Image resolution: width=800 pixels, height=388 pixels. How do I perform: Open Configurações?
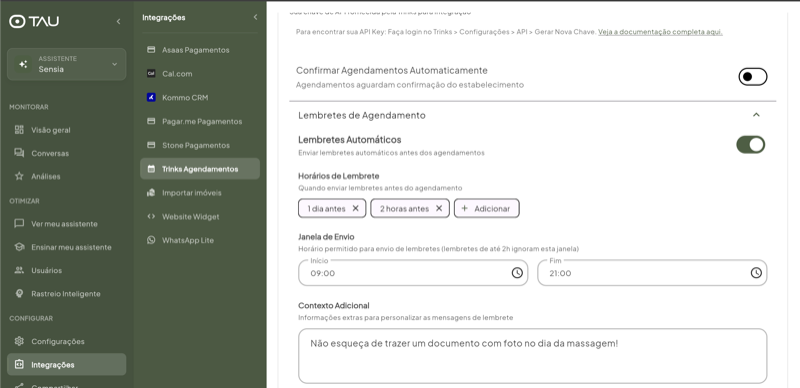point(58,342)
